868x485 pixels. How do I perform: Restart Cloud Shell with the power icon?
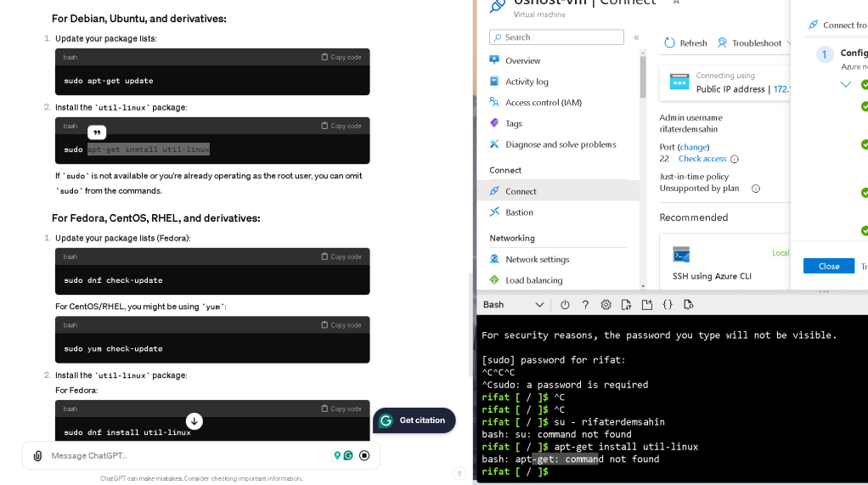pos(565,305)
